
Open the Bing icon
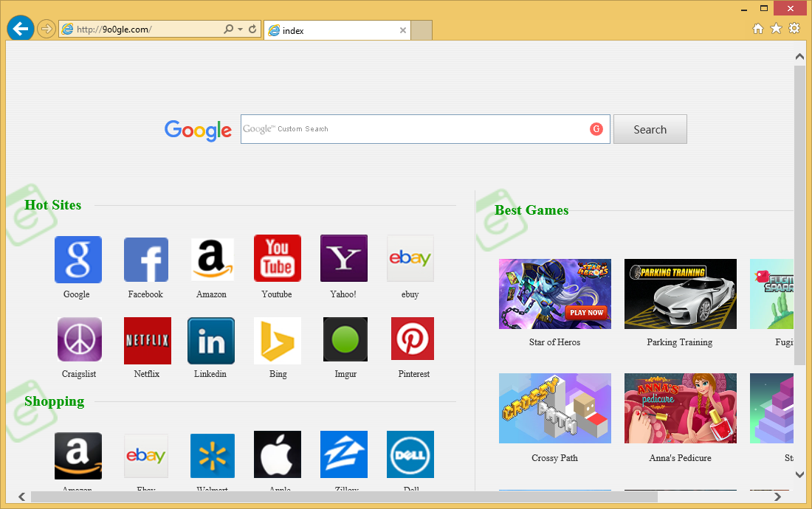(278, 341)
